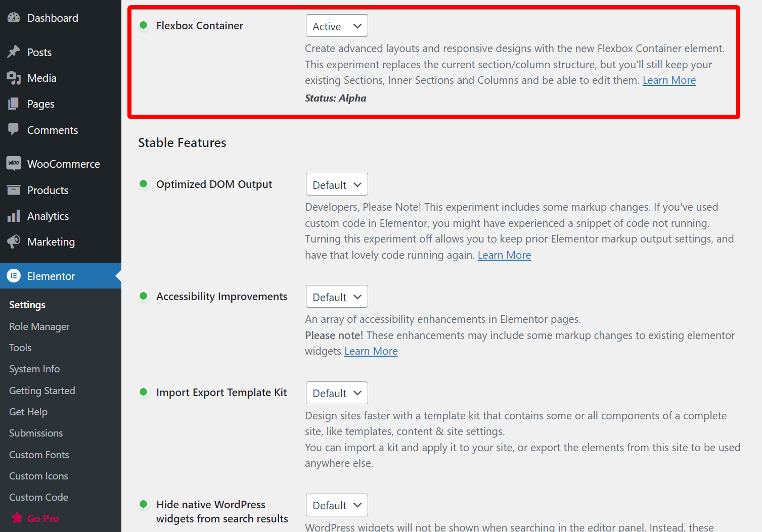Open the Flexbox Container status dropdown
Viewport: 762px width, 532px height.
(x=336, y=26)
